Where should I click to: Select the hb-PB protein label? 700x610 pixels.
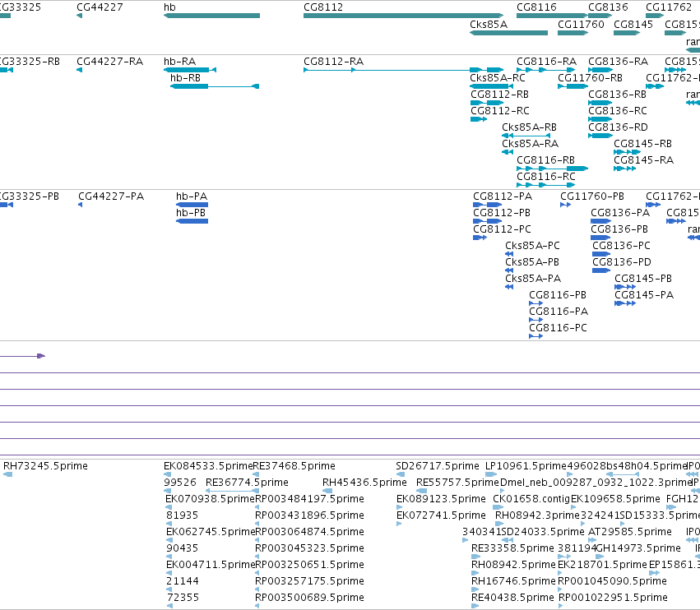pyautogui.click(x=191, y=213)
